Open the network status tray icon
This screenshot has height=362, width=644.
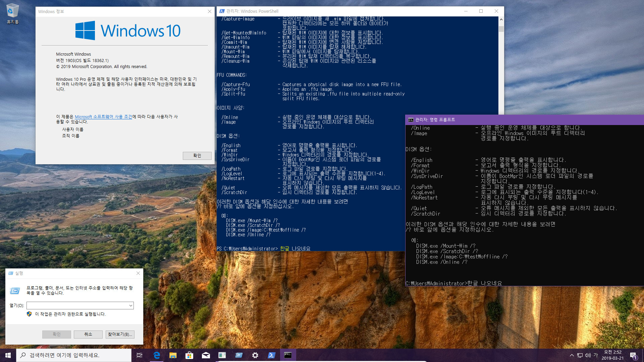pyautogui.click(x=580, y=355)
